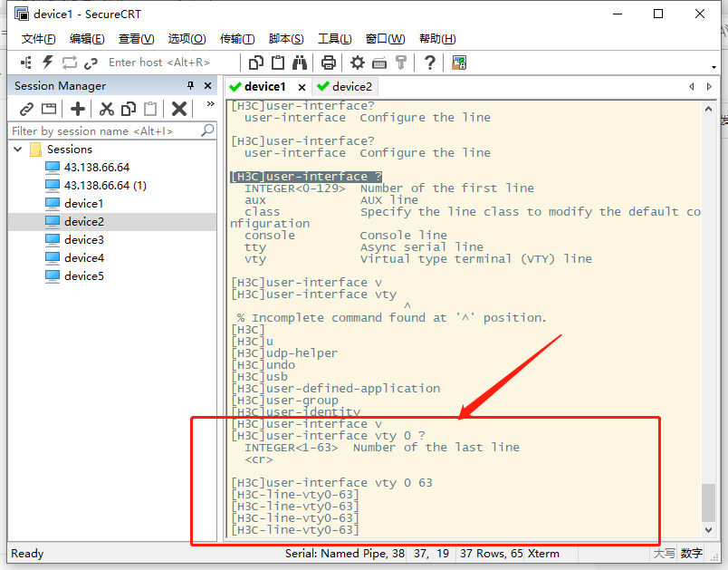
Task: Open the 传输(T) menu
Action: (237, 39)
